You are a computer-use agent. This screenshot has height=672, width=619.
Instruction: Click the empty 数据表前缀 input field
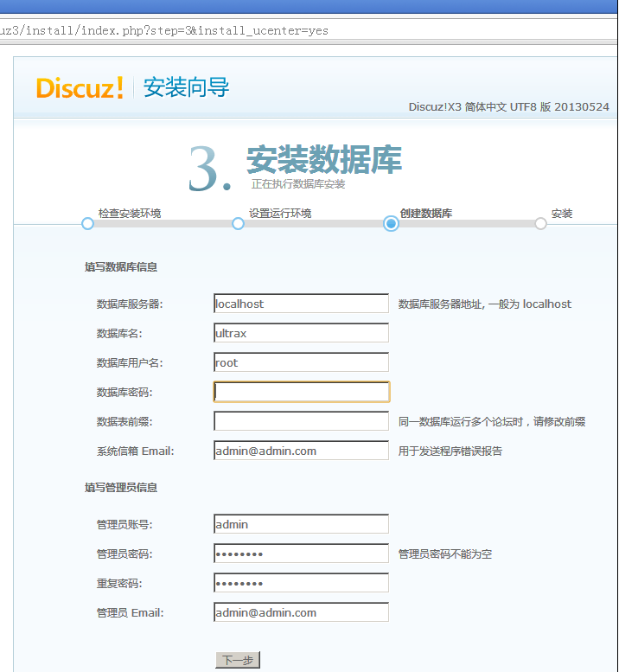click(301, 421)
